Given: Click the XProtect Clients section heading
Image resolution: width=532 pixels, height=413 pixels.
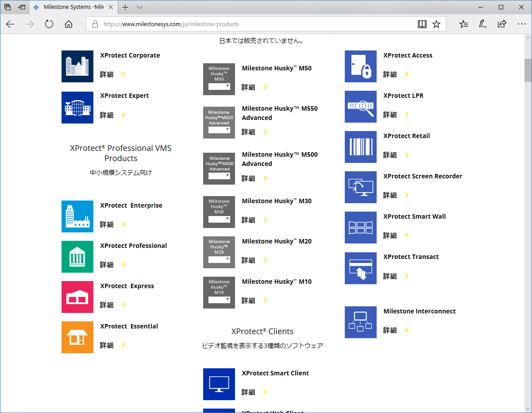Looking at the screenshot, I should tap(262, 332).
